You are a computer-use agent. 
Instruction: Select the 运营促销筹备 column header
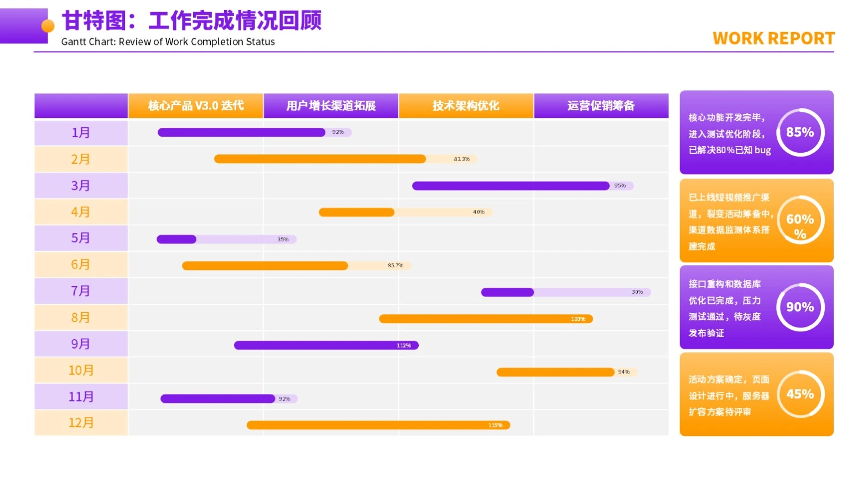tap(601, 106)
